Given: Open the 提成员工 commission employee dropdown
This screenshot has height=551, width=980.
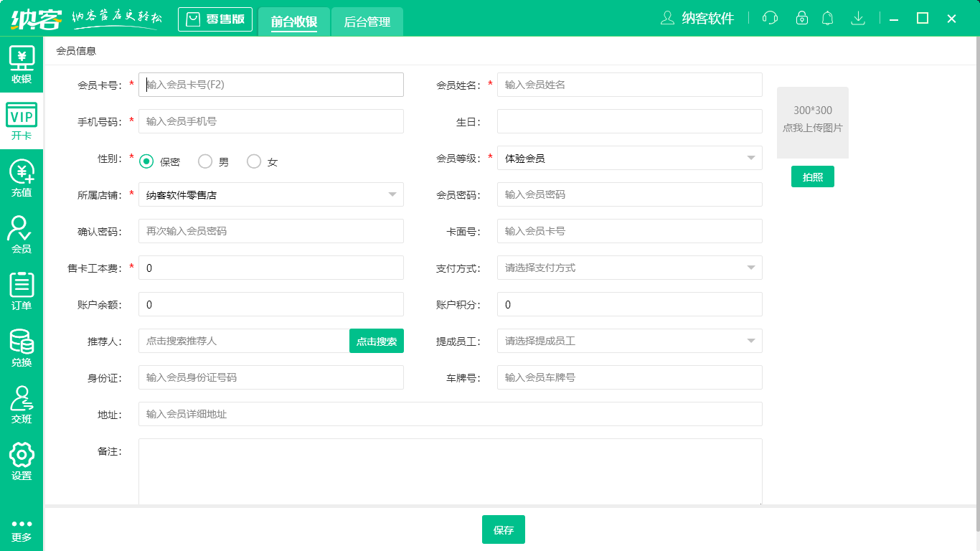Looking at the screenshot, I should point(750,341).
